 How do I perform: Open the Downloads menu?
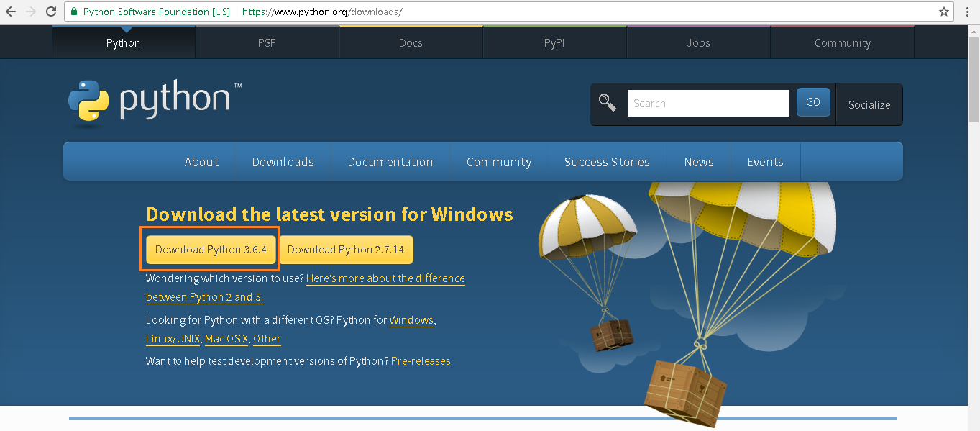click(283, 162)
